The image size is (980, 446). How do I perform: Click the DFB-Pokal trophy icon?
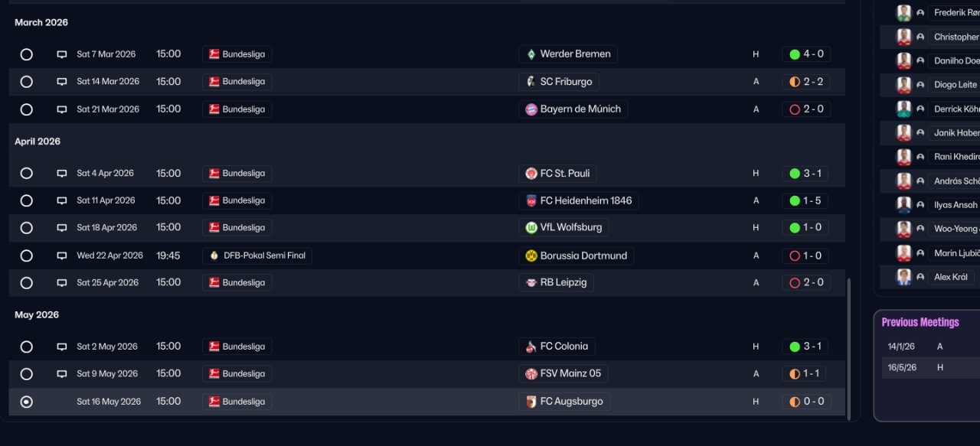pyautogui.click(x=214, y=256)
